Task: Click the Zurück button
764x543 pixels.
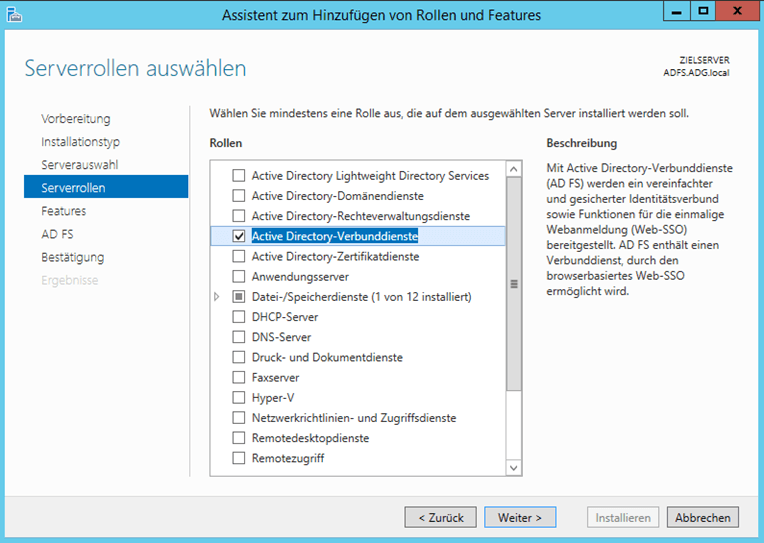Action: 440,517
